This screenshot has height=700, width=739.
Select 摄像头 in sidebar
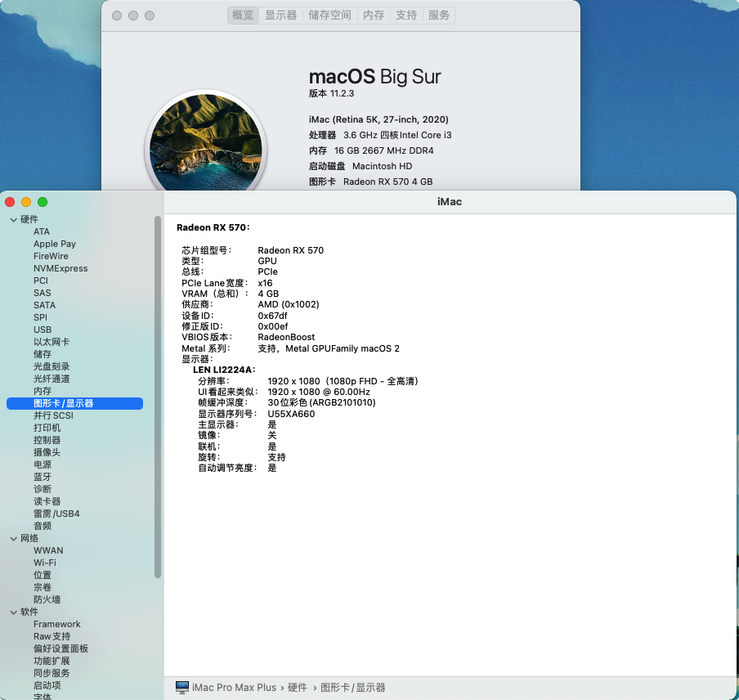point(47,452)
